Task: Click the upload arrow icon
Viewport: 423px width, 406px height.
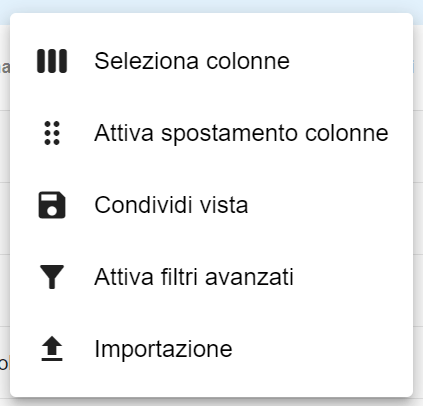Action: tap(52, 349)
